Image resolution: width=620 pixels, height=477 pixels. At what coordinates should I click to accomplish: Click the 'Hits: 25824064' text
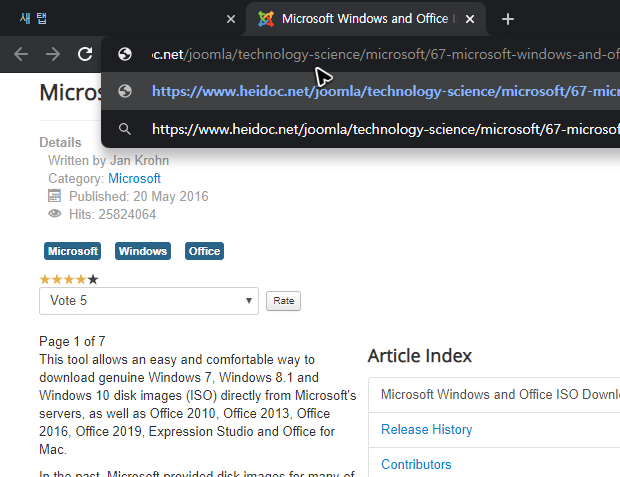coord(113,214)
